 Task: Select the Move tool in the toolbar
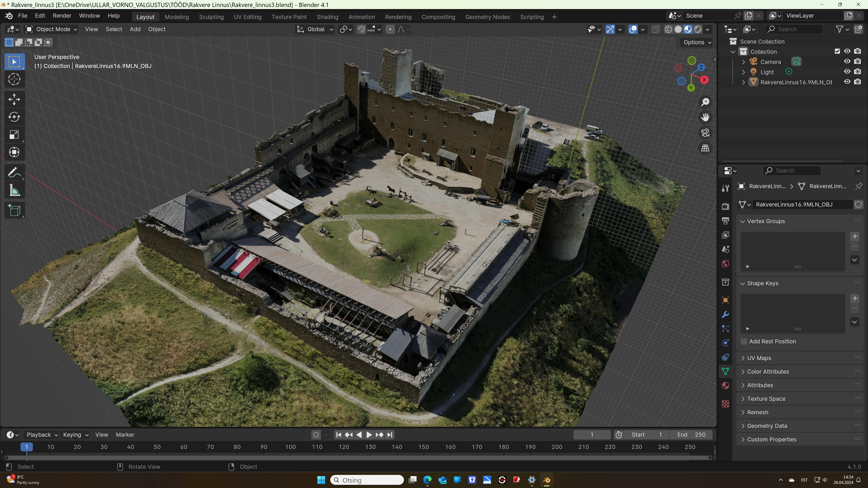click(x=14, y=99)
